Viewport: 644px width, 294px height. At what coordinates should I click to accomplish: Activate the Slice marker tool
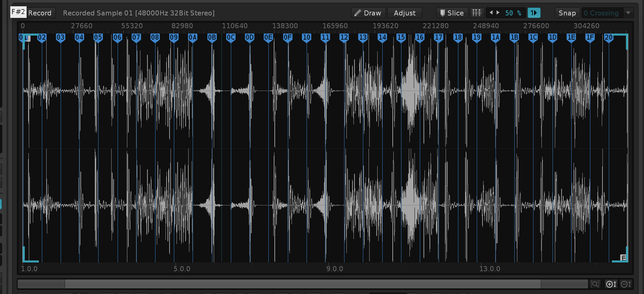(x=452, y=13)
